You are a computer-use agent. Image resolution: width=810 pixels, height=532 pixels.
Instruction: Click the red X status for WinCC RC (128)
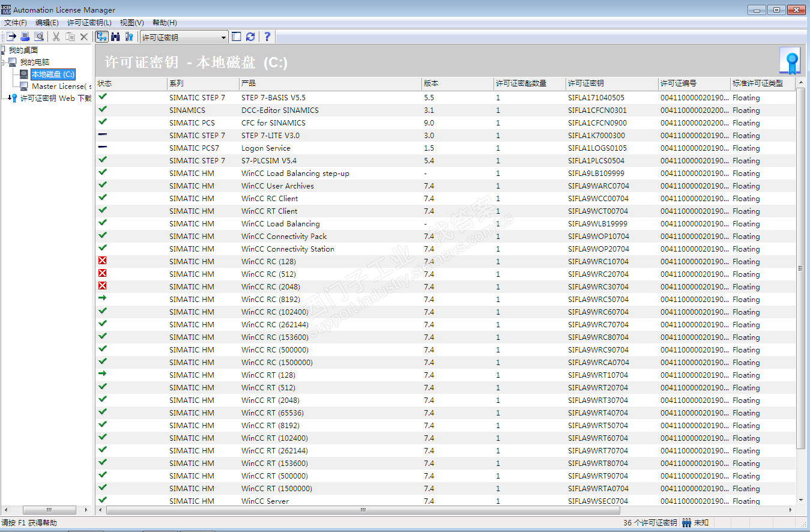103,261
